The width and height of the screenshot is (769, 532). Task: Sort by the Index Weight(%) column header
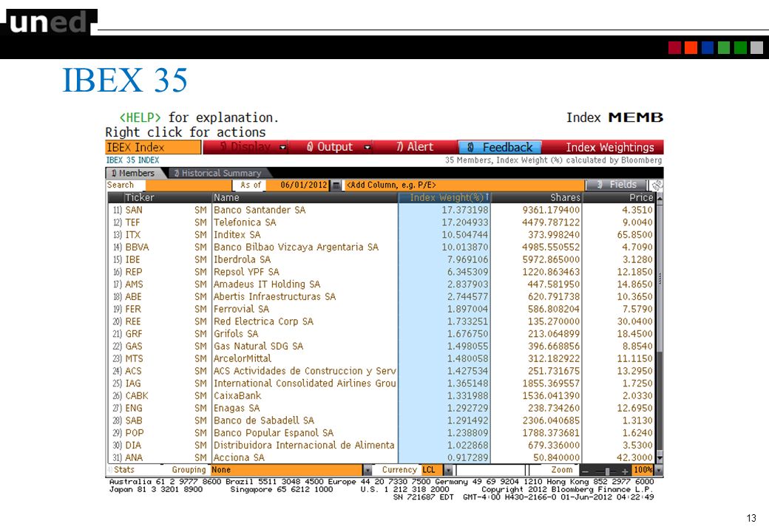(x=444, y=197)
